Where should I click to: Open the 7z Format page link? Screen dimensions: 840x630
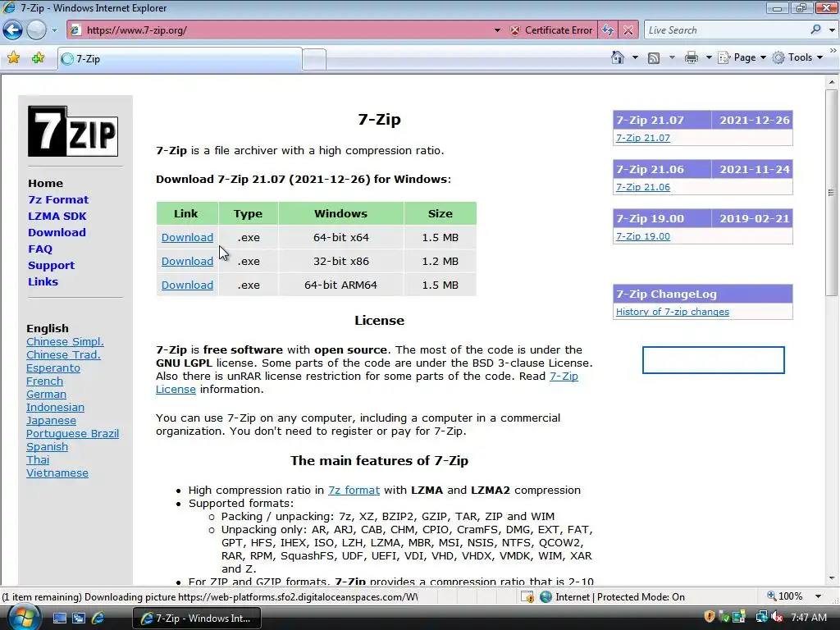(58, 200)
